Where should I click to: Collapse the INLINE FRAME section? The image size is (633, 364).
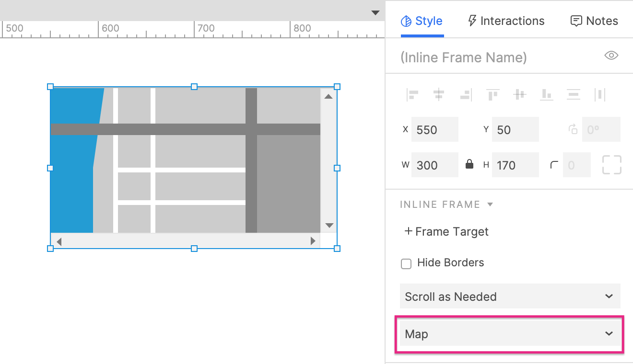(490, 205)
